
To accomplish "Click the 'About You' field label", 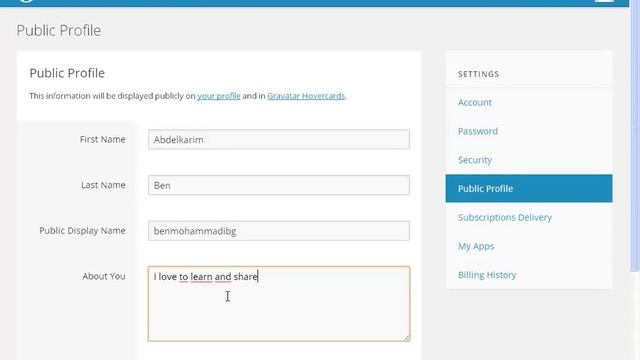I will (104, 276).
